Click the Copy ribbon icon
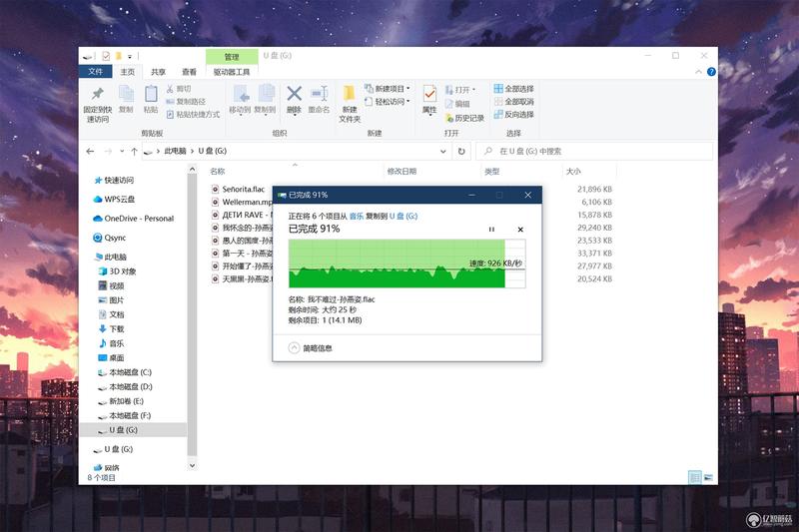This screenshot has width=799, height=532. (x=126, y=99)
